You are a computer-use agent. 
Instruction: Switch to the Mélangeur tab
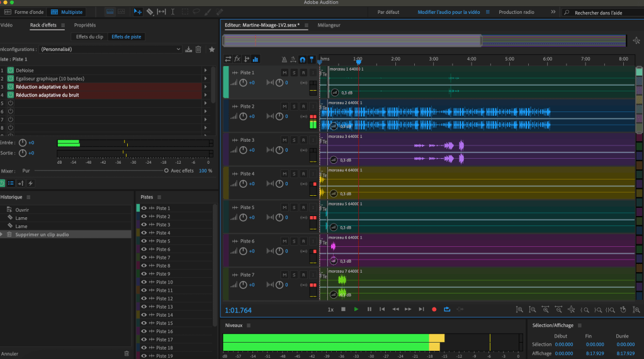pos(329,25)
